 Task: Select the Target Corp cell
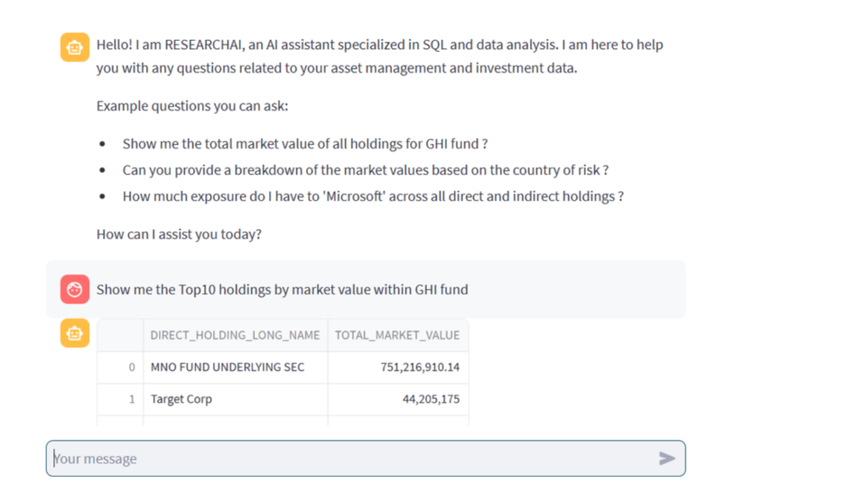(x=236, y=400)
